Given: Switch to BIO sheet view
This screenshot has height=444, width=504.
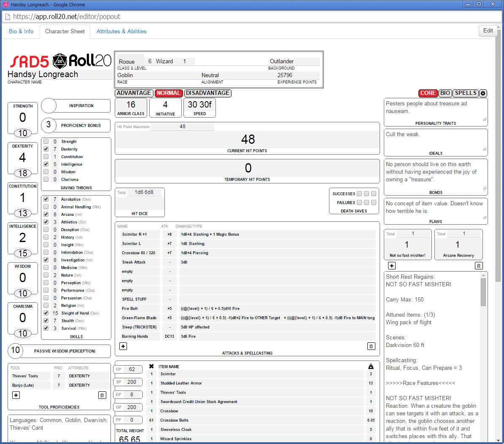Looking at the screenshot, I should point(445,93).
